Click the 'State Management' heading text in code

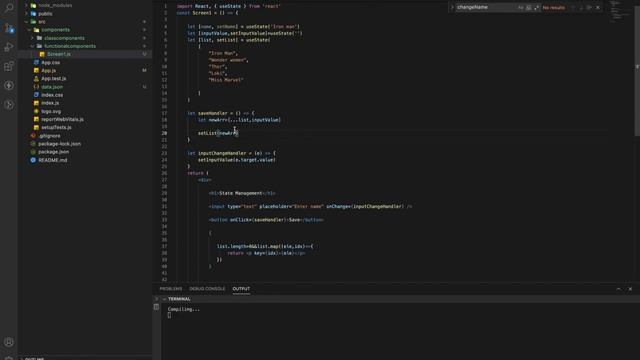point(241,193)
